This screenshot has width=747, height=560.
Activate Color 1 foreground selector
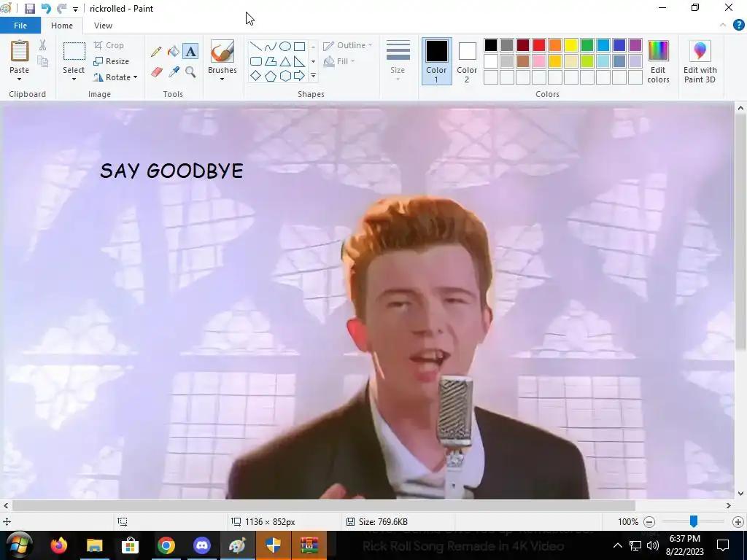[436, 61]
